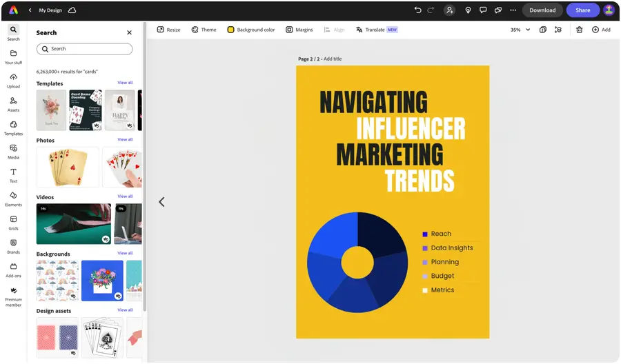This screenshot has height=364, width=621.
Task: Switch to the Media sidebar tab
Action: click(13, 152)
